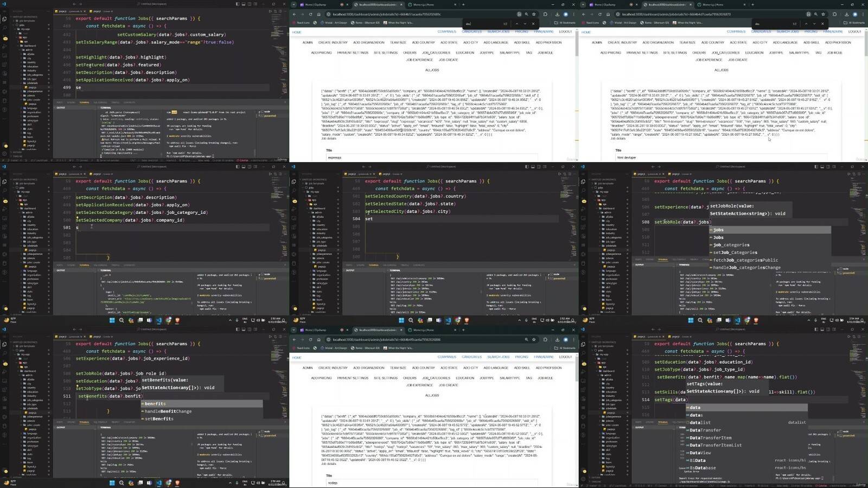This screenshot has height=488, width=868.
Task: Open layout.js in the setCustomSalary VS Code explorer
Action: 31,141
